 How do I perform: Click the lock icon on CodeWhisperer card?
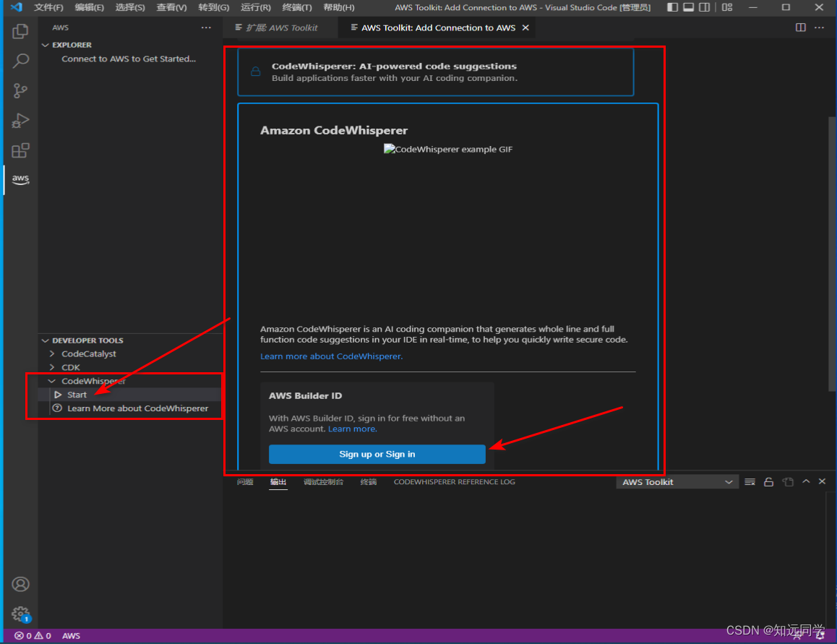tap(256, 72)
